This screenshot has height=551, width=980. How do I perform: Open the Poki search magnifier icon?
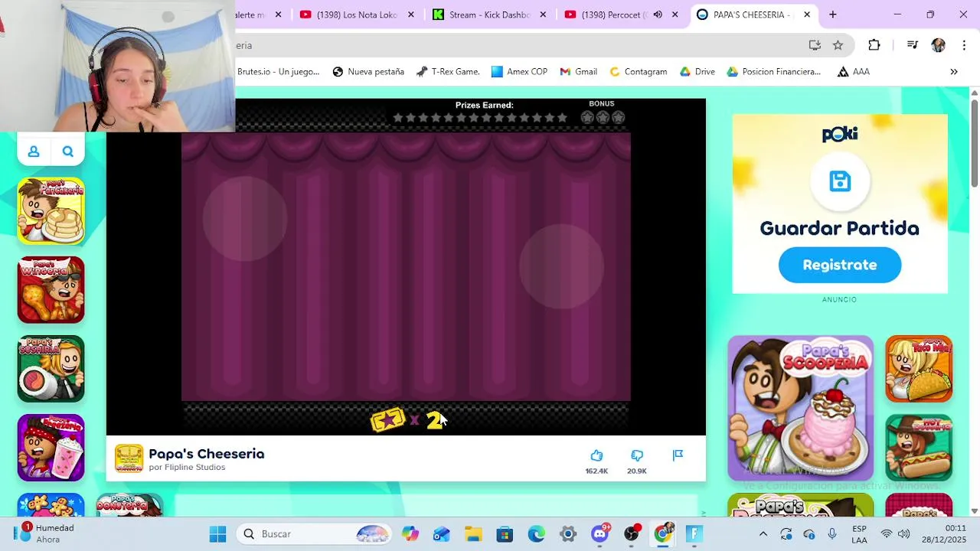68,152
